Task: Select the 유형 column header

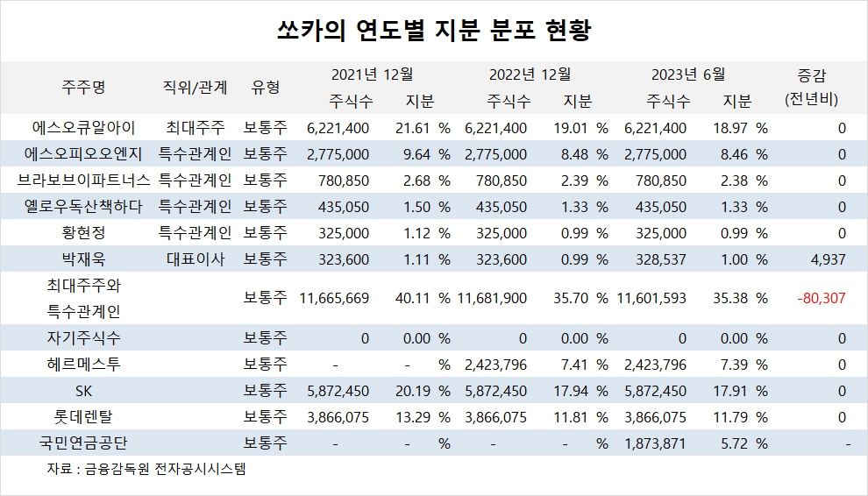Action: (x=265, y=87)
